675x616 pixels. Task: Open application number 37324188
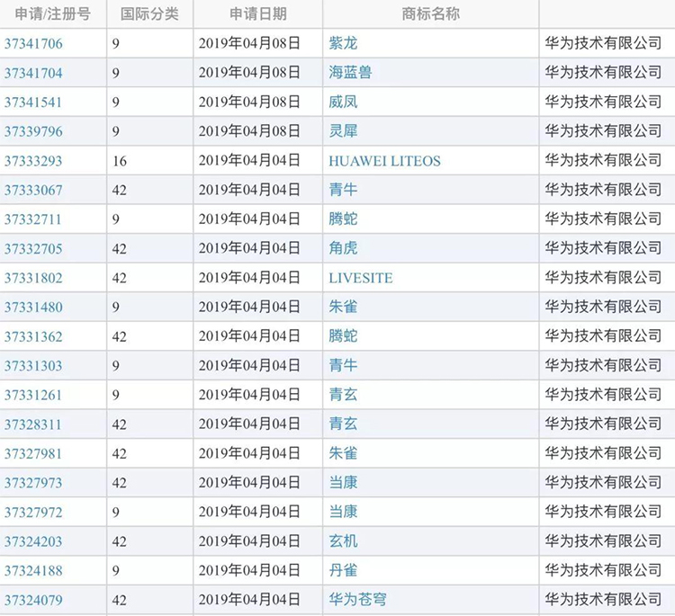[x=33, y=570]
